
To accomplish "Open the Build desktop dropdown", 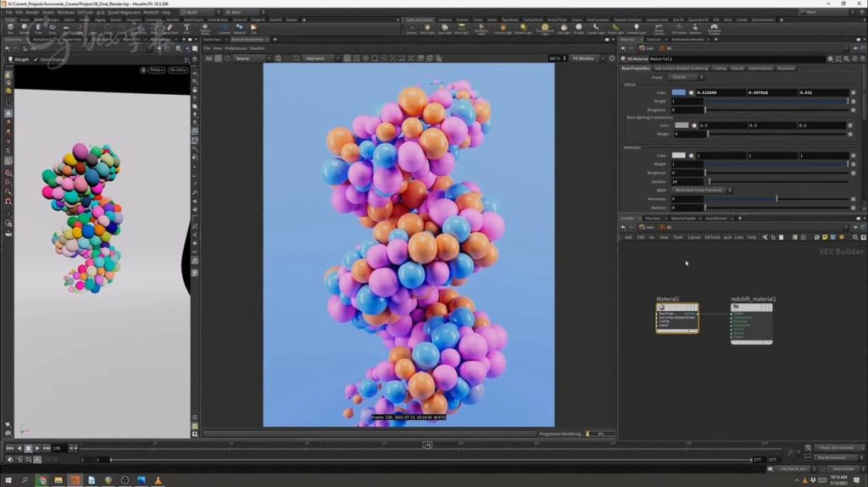I will pyautogui.click(x=201, y=12).
